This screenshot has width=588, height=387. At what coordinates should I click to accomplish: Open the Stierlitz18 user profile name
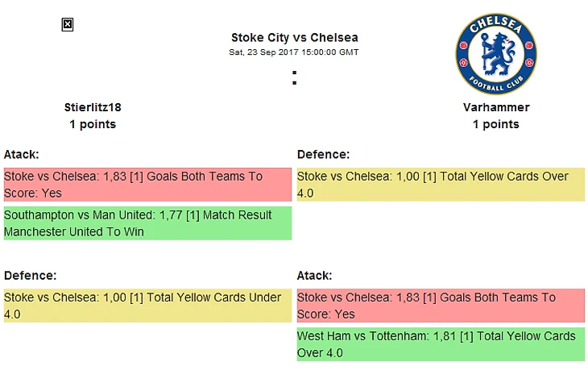93,107
